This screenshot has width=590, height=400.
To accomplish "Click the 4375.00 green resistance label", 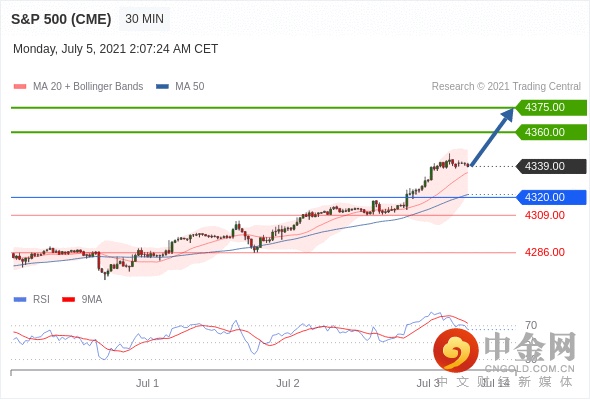I will tap(551, 108).
